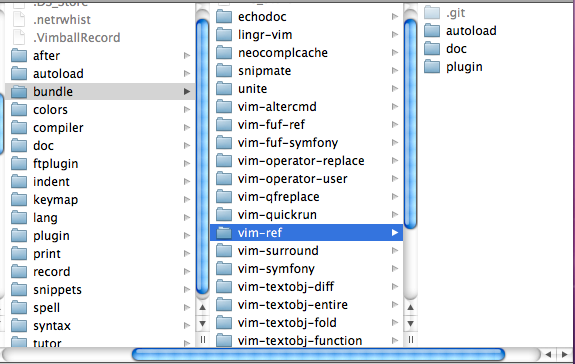
Task: Select the vim-fuf-ref folder row
Action: [307, 125]
